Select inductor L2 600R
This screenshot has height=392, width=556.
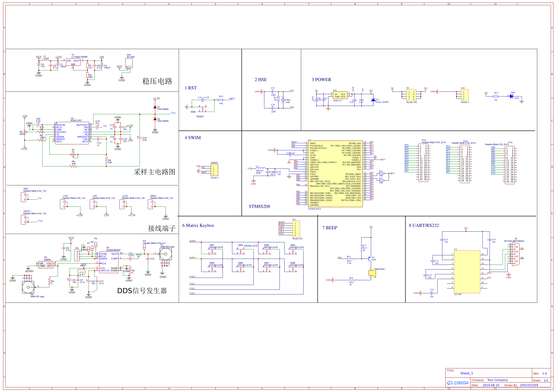pos(261,168)
